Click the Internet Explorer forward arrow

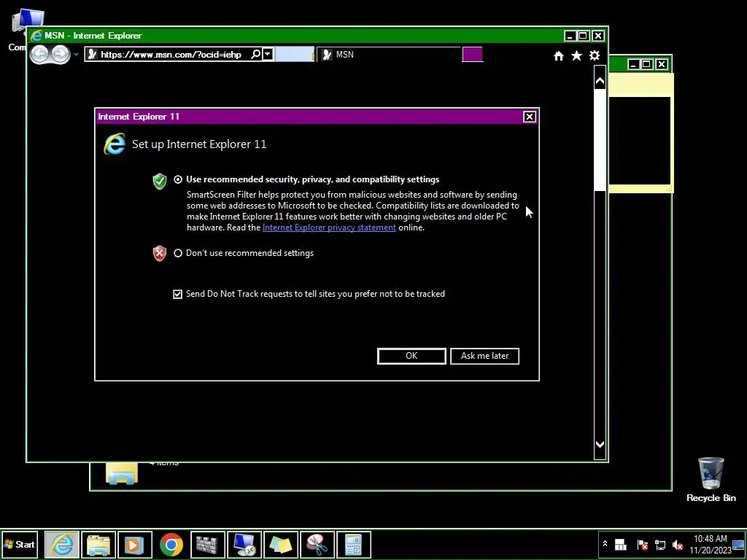[60, 54]
